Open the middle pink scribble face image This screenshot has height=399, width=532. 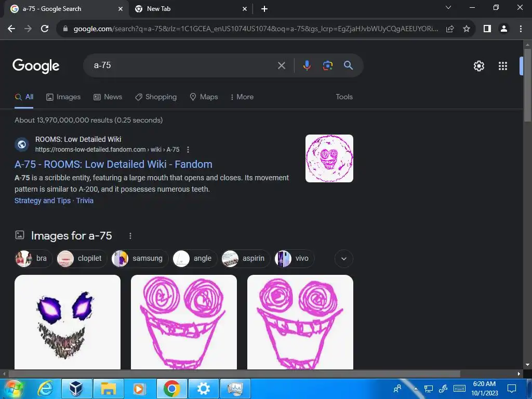[184, 322]
